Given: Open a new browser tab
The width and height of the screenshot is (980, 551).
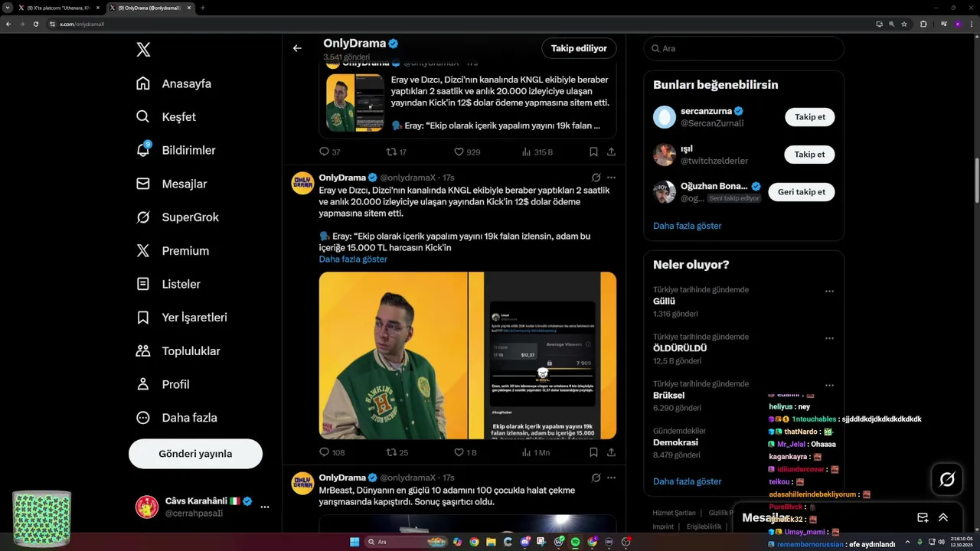Looking at the screenshot, I should (202, 8).
